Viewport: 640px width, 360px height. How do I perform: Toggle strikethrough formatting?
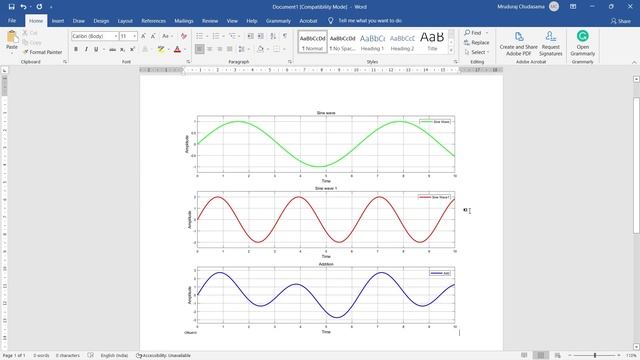click(112, 49)
